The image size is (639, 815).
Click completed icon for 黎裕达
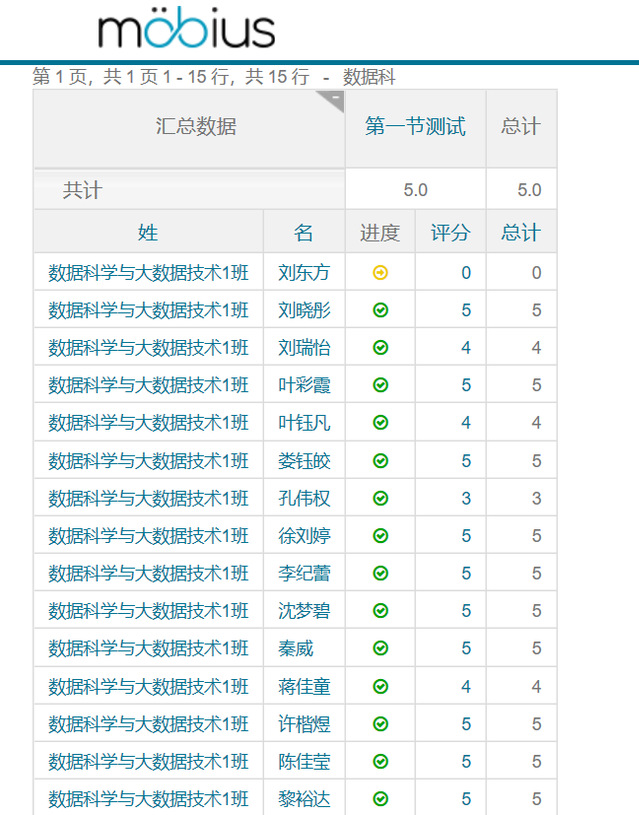380,799
